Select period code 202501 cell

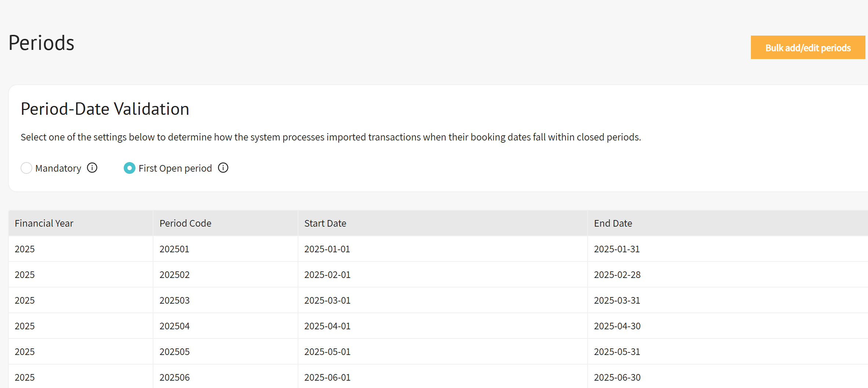(174, 249)
